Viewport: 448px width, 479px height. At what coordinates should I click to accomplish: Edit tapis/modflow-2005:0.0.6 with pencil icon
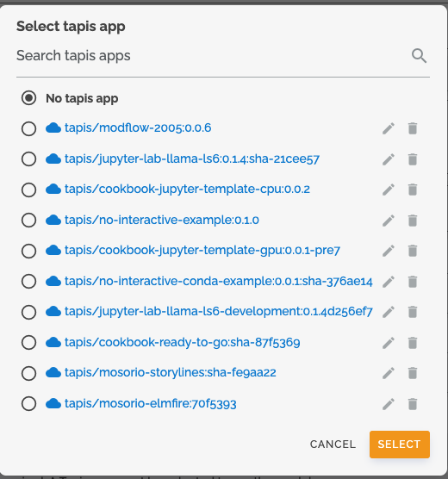(x=389, y=128)
